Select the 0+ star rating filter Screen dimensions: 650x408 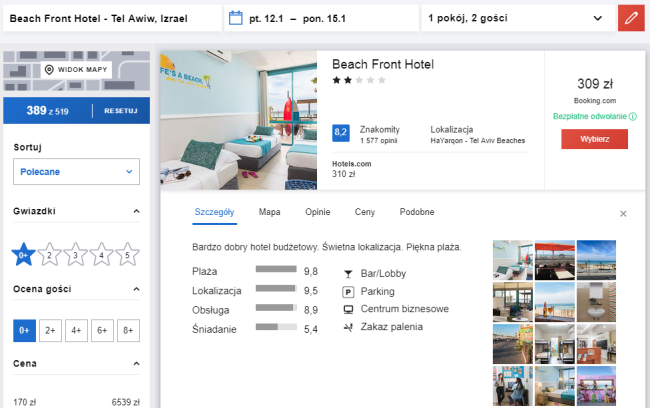coord(23,256)
